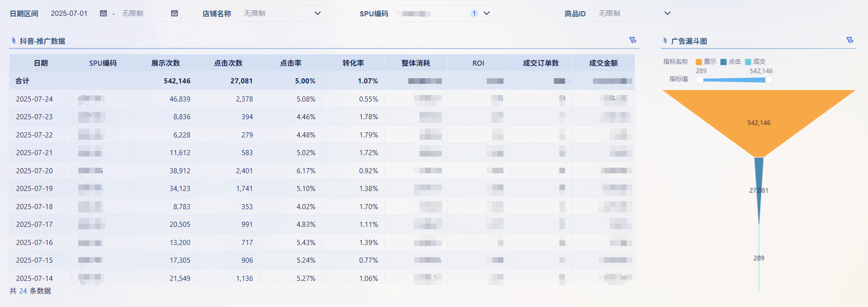Click total 点击次数 value 27,081 in table

click(241, 81)
